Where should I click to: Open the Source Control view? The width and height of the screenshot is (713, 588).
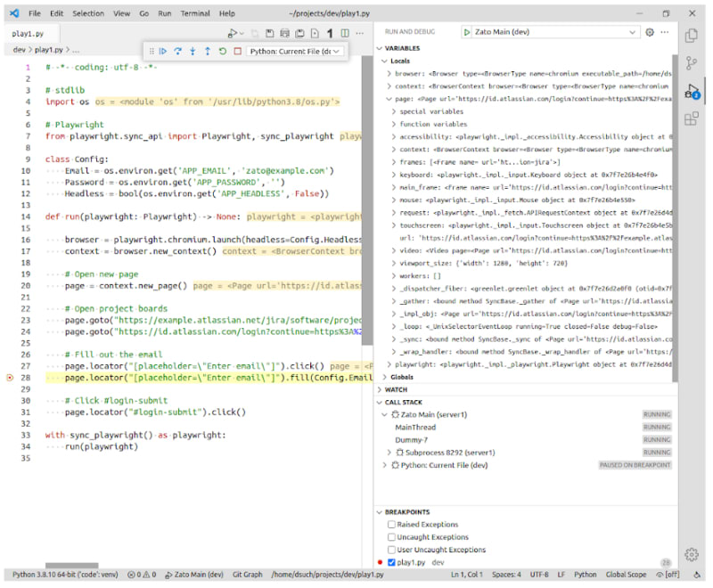click(x=692, y=63)
